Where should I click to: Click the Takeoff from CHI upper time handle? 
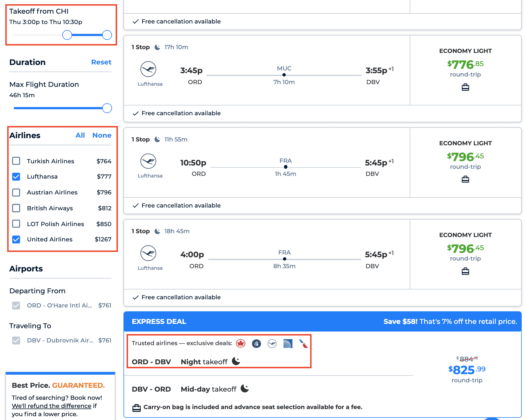click(107, 35)
